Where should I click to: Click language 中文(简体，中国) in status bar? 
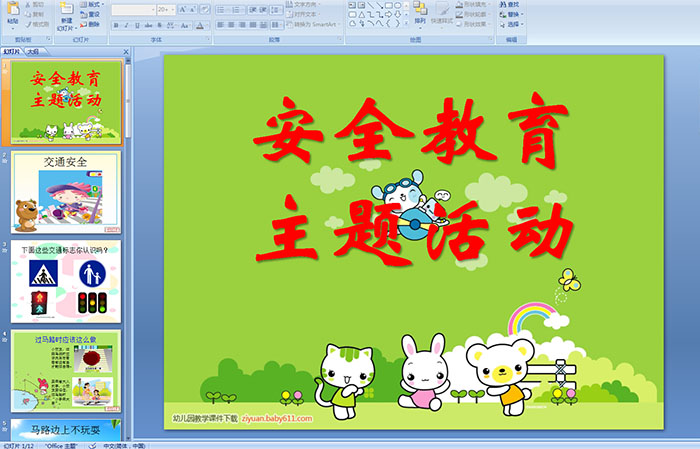point(124,445)
